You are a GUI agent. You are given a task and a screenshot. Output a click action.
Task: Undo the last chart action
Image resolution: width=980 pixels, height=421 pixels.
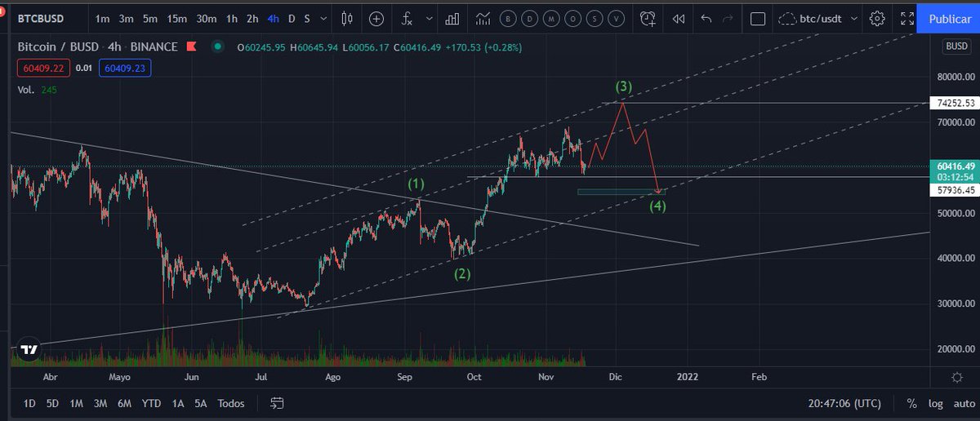706,18
